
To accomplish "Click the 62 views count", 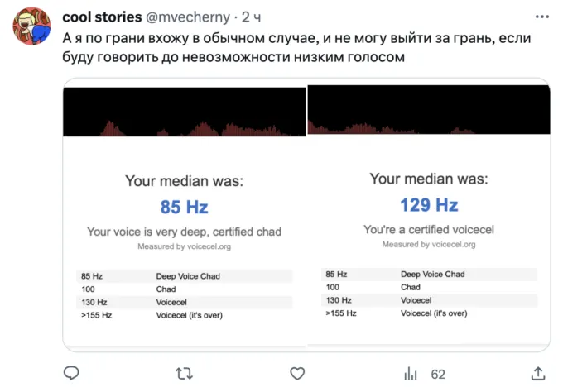I will pyautogui.click(x=438, y=374).
